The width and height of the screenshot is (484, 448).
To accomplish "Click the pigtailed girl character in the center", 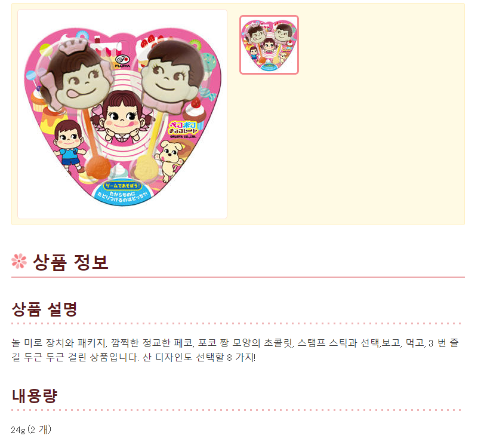I will tap(122, 118).
